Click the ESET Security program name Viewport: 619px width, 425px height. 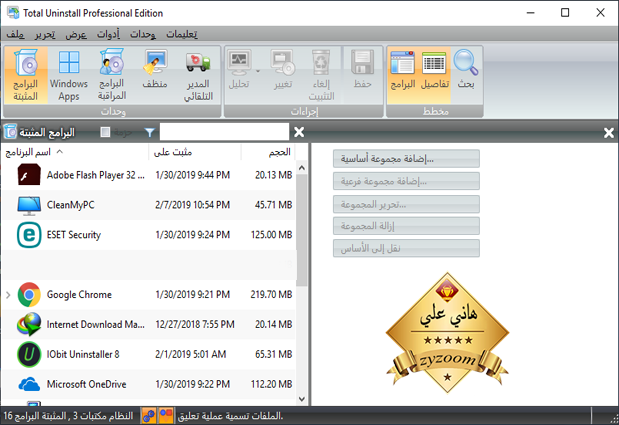[74, 235]
